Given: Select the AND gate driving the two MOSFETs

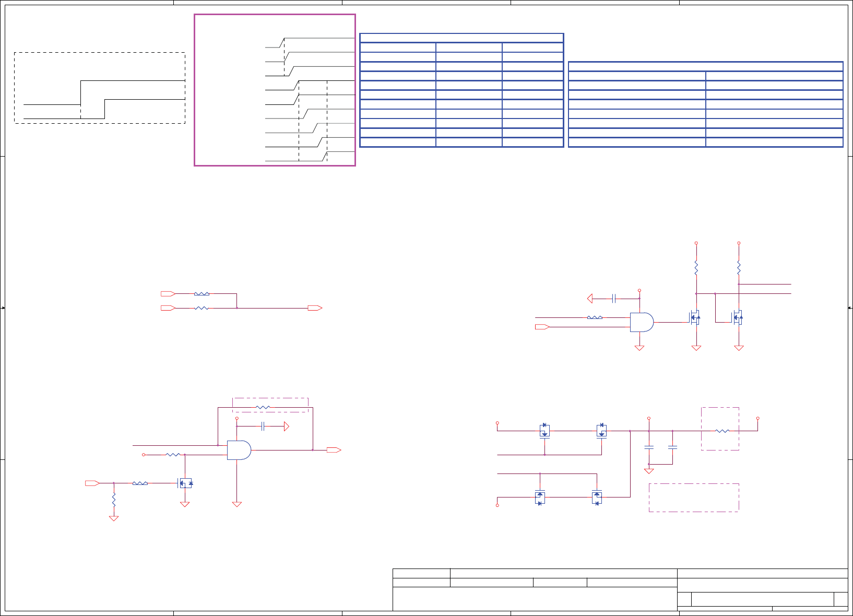Looking at the screenshot, I should pos(642,322).
